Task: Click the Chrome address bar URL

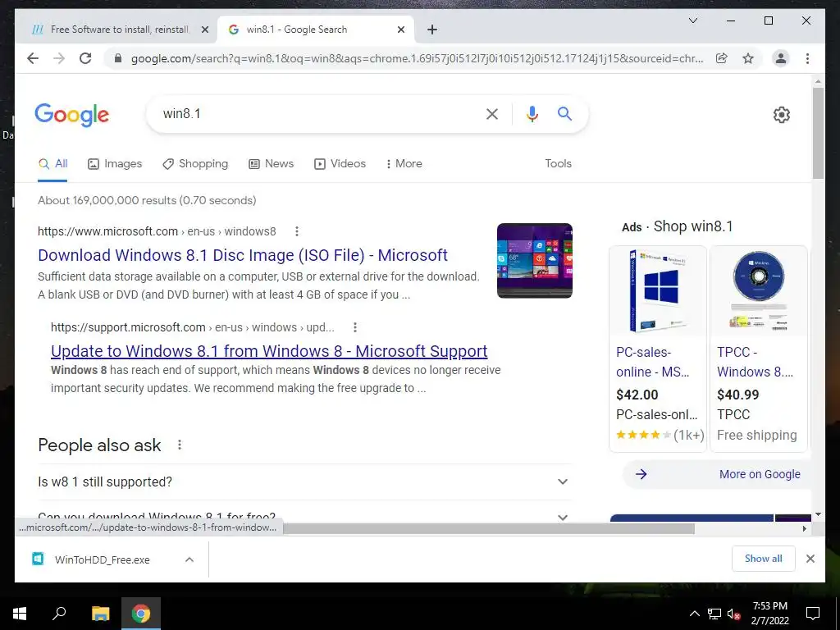Action: tap(417, 58)
